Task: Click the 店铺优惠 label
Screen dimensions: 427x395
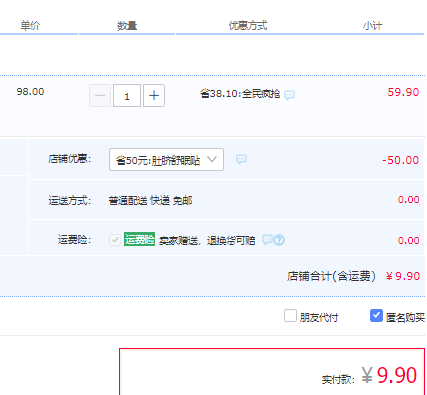Action: pos(70,159)
